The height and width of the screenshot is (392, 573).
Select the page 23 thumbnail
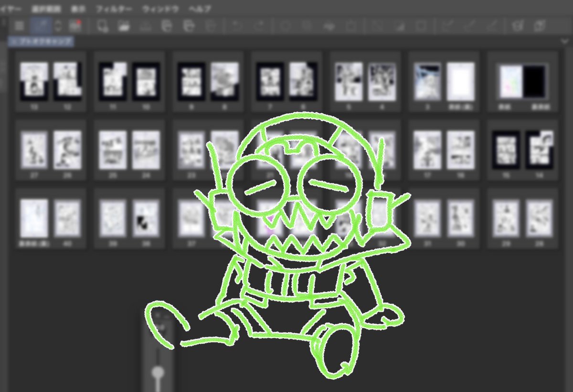(x=191, y=150)
